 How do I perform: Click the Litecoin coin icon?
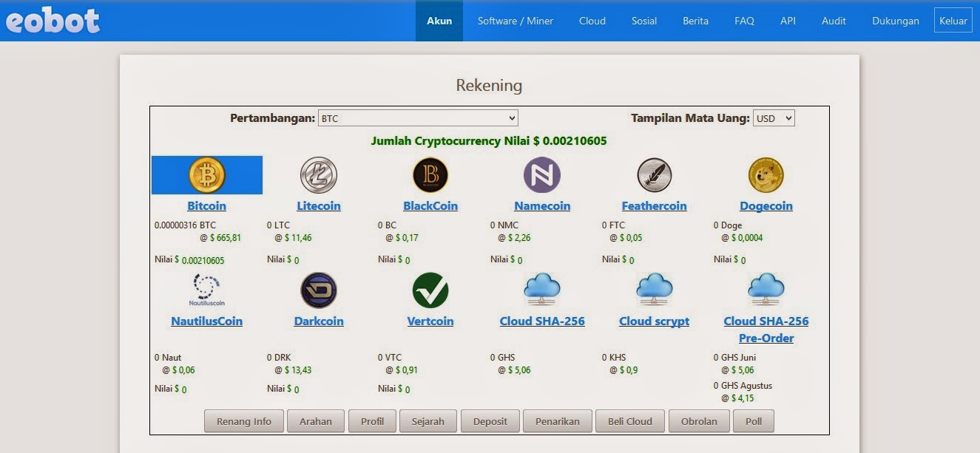click(x=319, y=175)
